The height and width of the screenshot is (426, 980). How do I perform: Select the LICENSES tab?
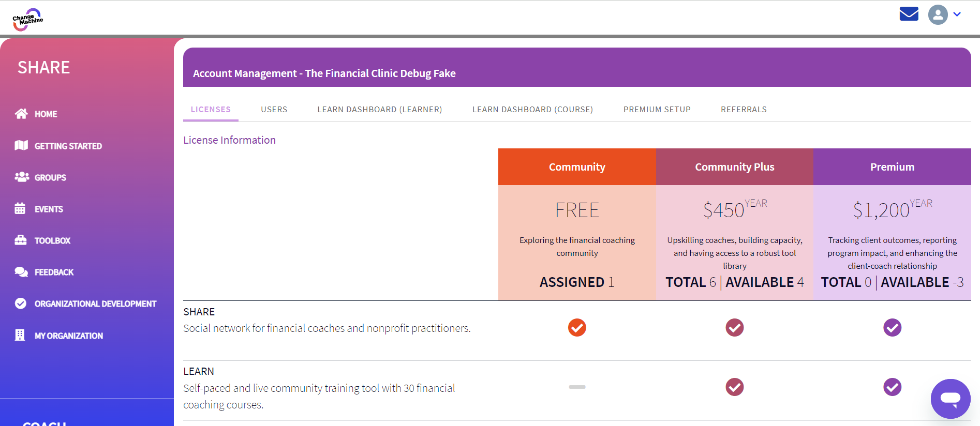click(x=211, y=110)
